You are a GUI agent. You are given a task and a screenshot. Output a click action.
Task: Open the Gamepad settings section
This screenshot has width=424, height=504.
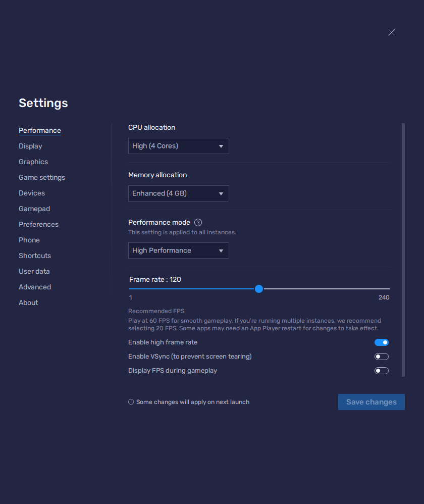tap(34, 209)
